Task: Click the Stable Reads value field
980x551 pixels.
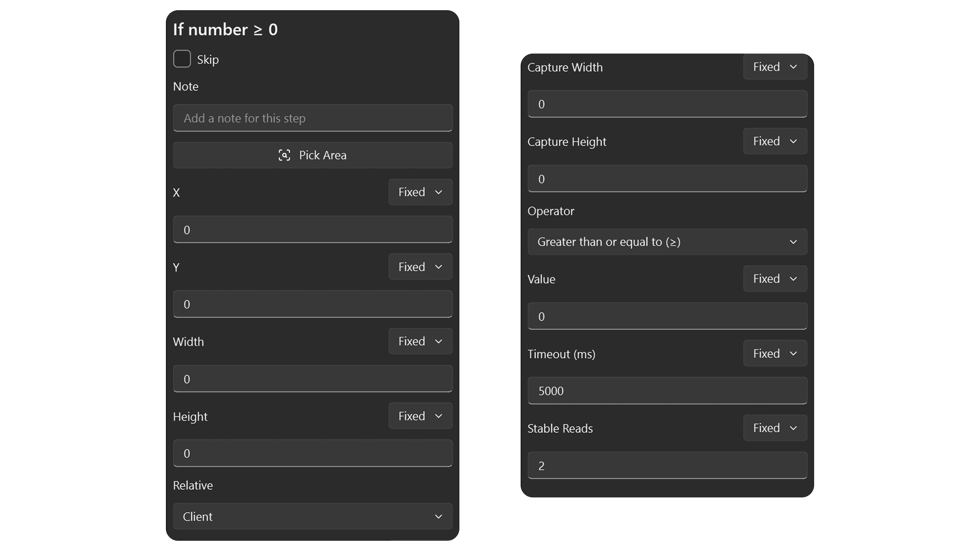Action: pyautogui.click(x=667, y=466)
